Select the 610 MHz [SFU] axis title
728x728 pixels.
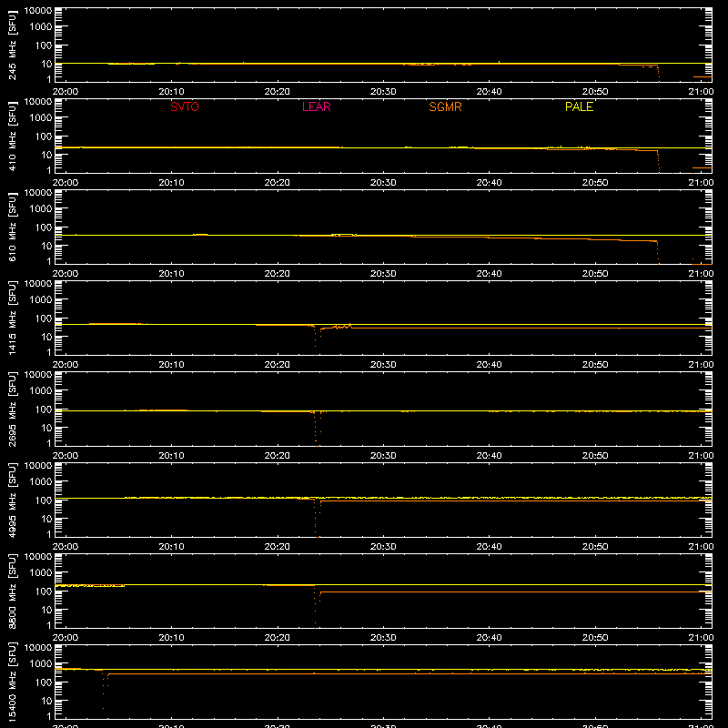tap(12, 227)
